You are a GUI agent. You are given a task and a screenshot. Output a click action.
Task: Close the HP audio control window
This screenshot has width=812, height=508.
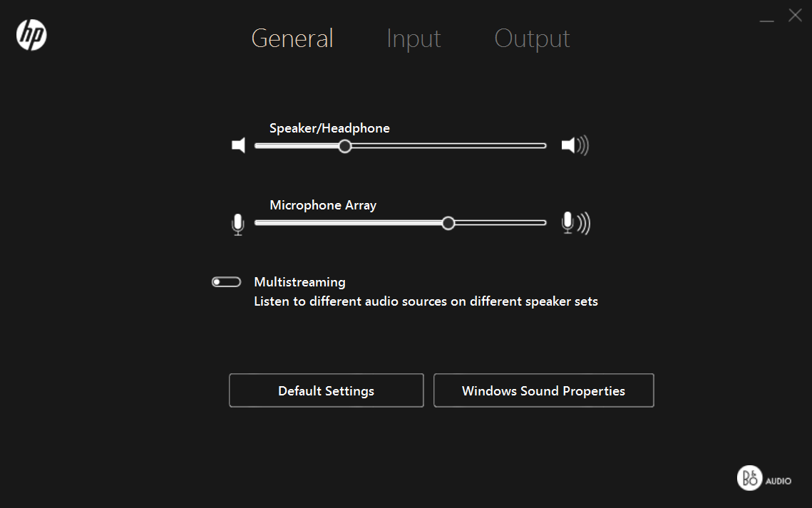click(x=795, y=15)
